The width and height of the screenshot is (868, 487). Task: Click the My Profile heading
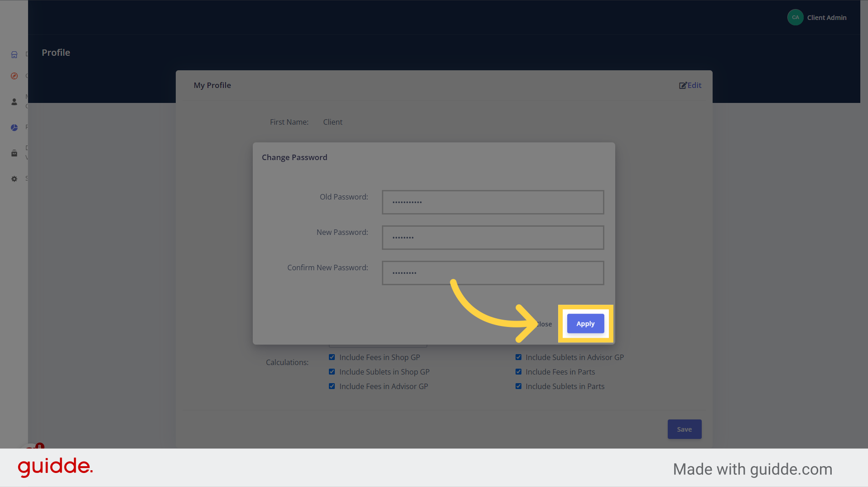(x=212, y=85)
